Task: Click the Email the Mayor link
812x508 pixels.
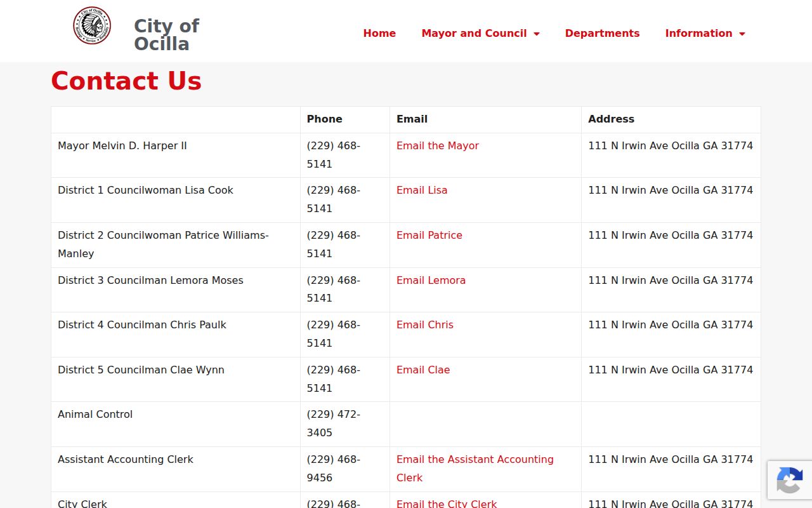Action: pyautogui.click(x=438, y=145)
